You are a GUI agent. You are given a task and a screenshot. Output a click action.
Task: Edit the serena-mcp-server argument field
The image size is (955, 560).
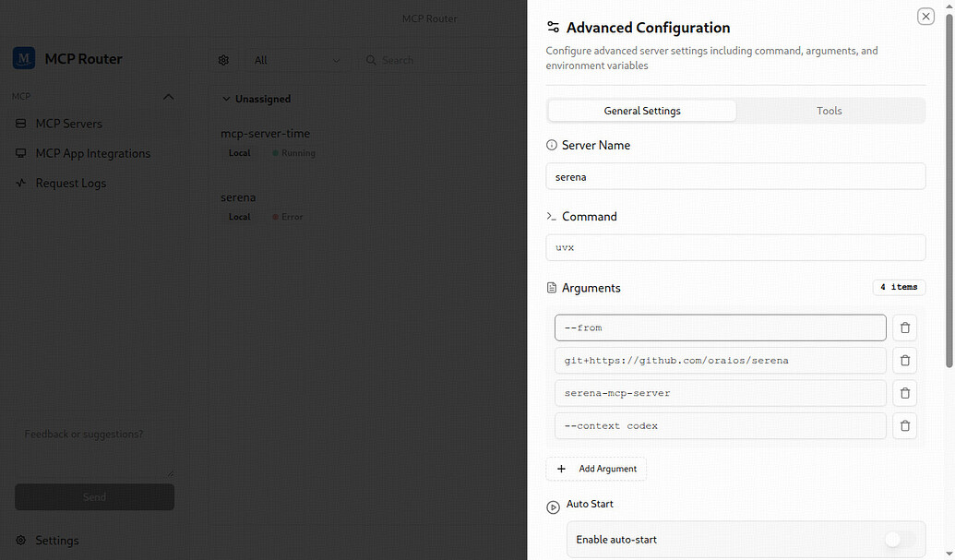click(x=721, y=393)
